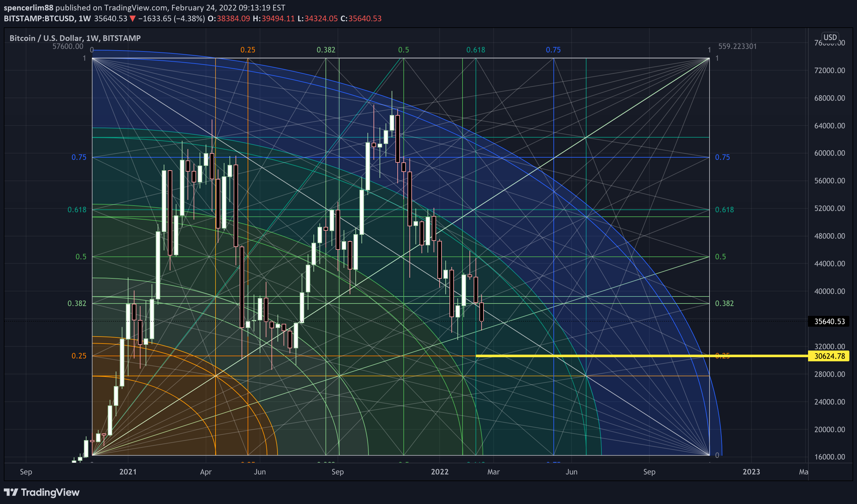Click 48000.00 on the price axis
Image resolution: width=857 pixels, height=504 pixels.
pyautogui.click(x=829, y=236)
